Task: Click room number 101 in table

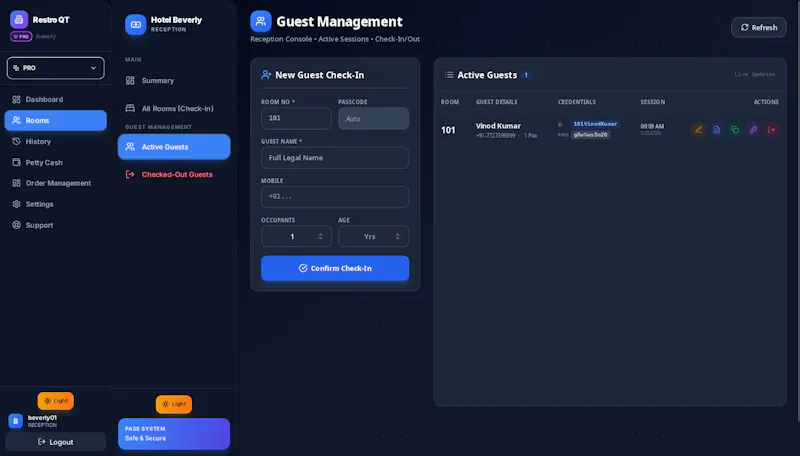Action: point(448,130)
